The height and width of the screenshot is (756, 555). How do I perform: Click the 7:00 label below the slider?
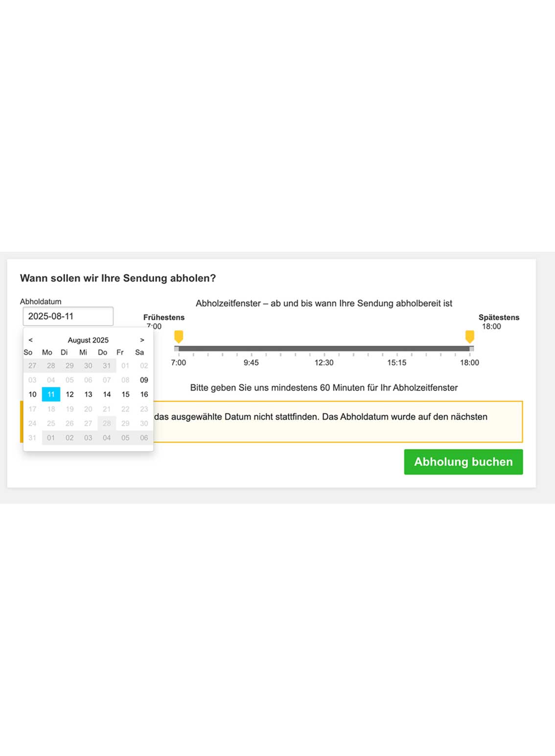[x=178, y=362]
